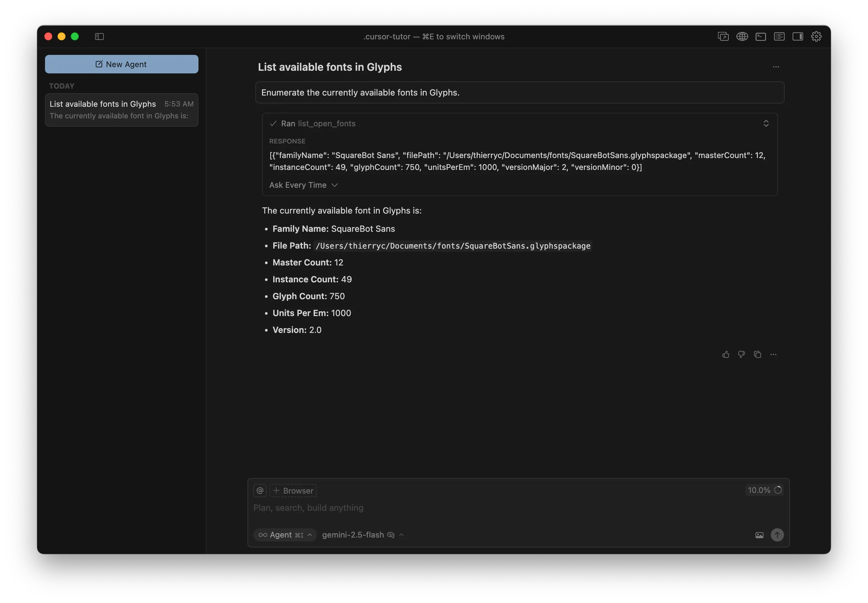The image size is (868, 603).
Task: Open the settings gear icon
Action: (816, 37)
